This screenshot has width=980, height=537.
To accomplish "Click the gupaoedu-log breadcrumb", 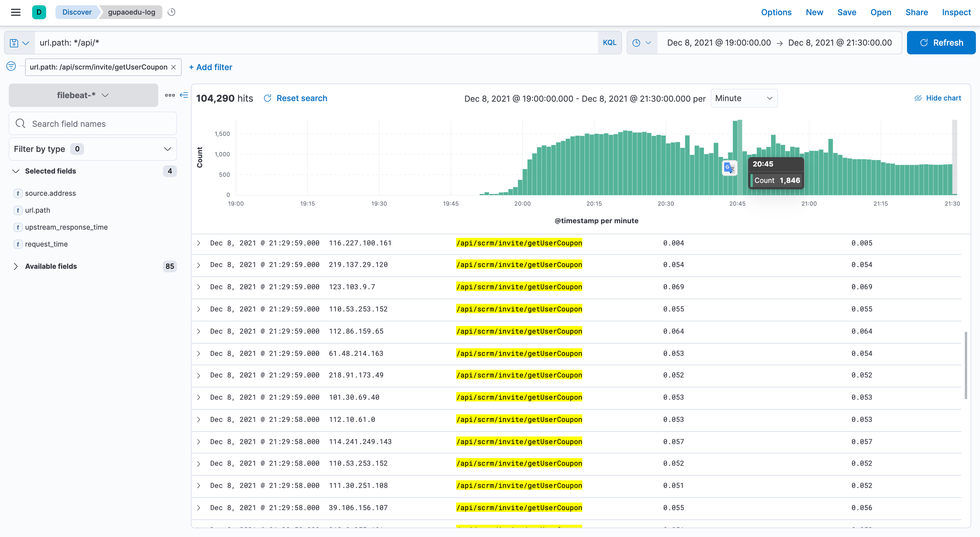I will click(131, 12).
